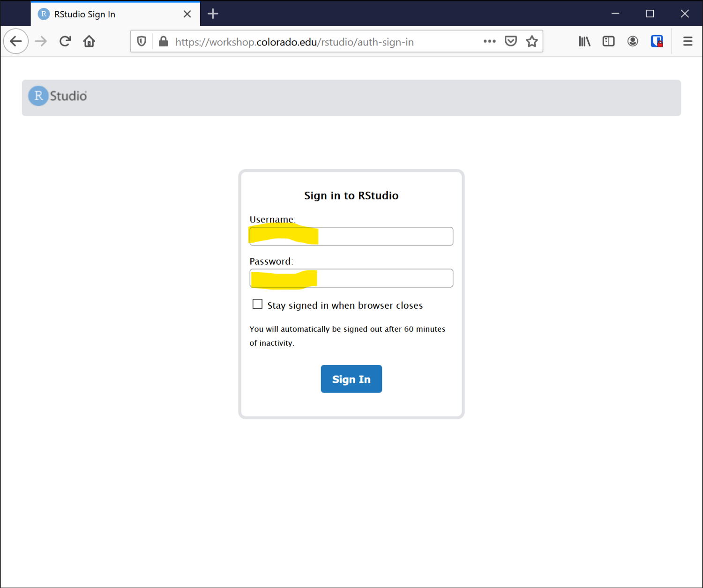Open tracking protection shield info
The width and height of the screenshot is (703, 588).
coord(142,41)
